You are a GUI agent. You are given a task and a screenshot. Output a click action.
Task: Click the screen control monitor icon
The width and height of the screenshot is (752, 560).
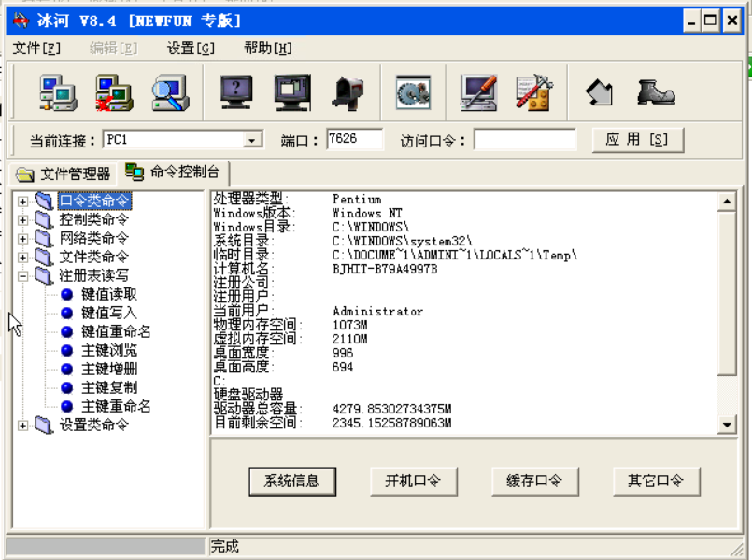click(292, 93)
